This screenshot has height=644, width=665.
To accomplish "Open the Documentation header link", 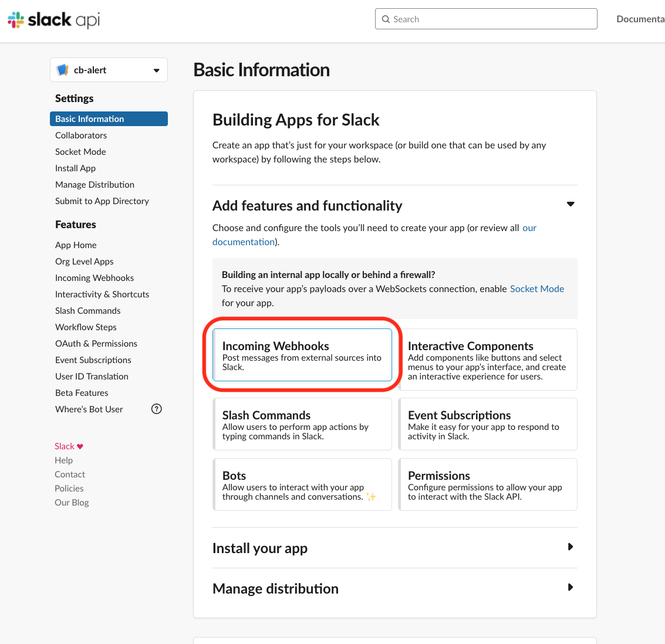I will pos(640,19).
